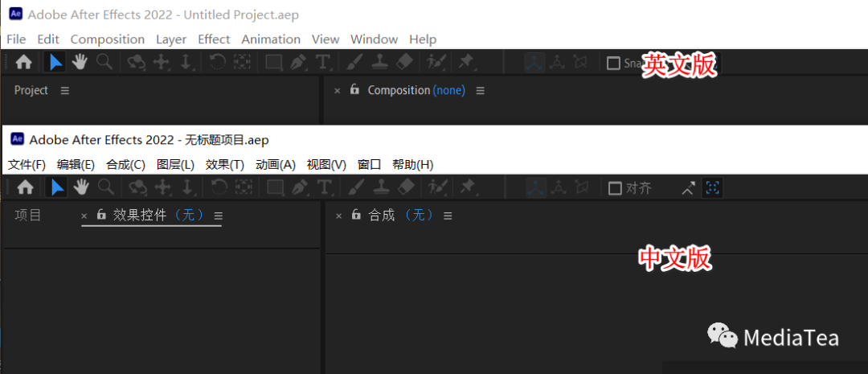Select the Selection tool in English version toolbar
The image size is (868, 374).
coord(55,63)
